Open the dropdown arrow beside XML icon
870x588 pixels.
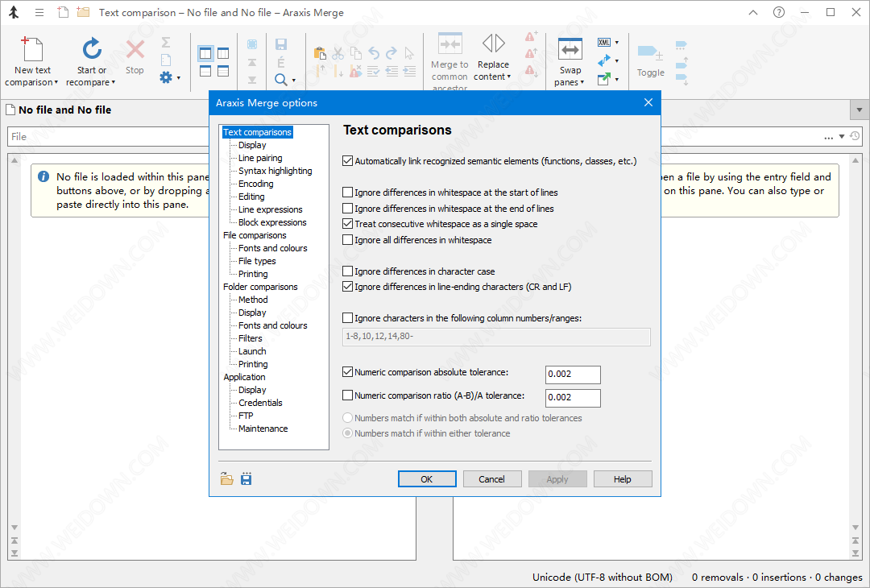(617, 43)
